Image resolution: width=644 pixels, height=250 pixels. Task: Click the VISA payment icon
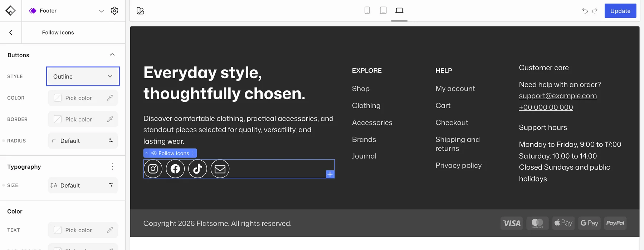click(512, 223)
